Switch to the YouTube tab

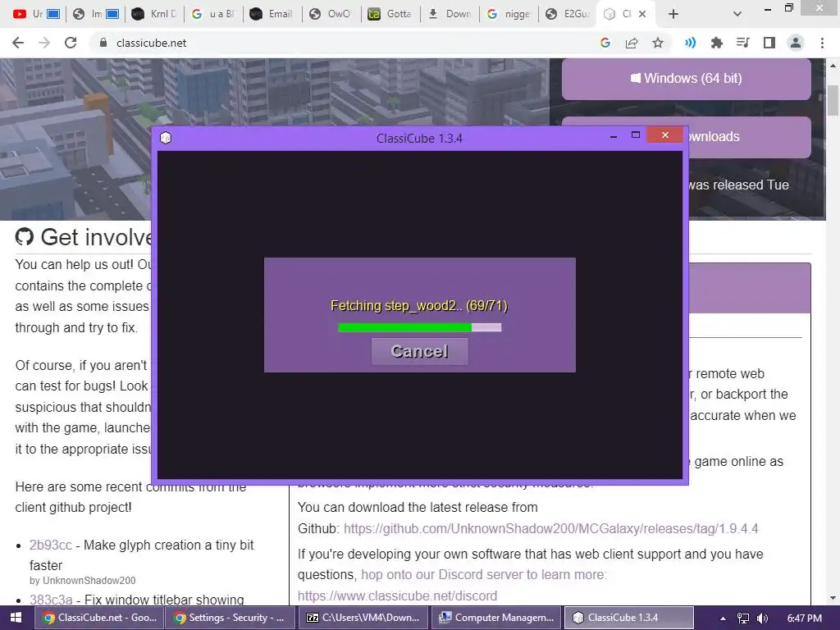click(34, 14)
